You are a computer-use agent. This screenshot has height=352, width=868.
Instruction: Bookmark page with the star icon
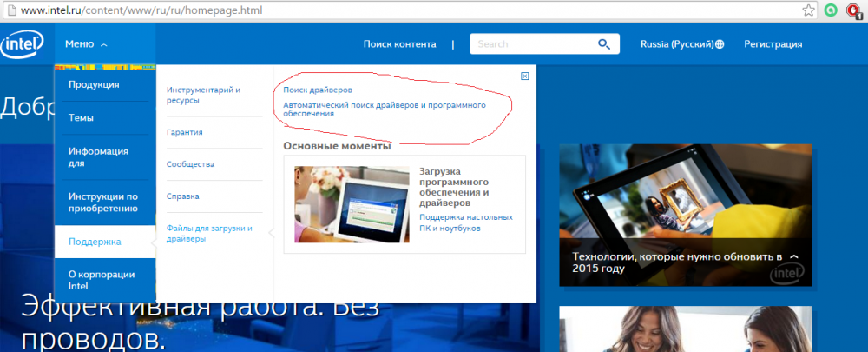click(x=808, y=10)
